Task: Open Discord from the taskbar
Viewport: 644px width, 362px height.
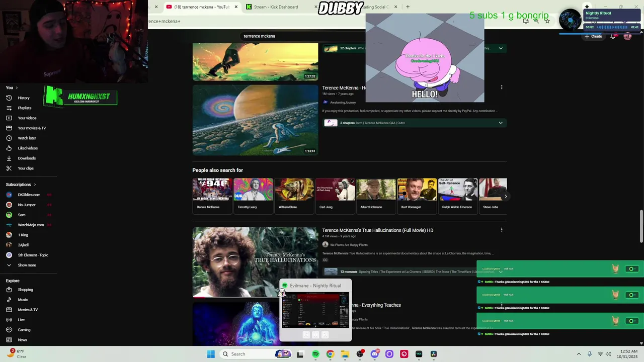Action: tap(375, 354)
